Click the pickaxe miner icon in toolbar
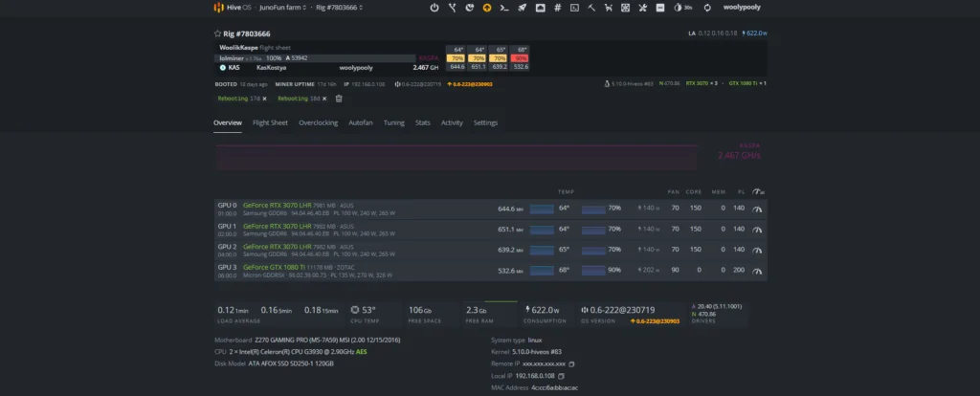 click(x=591, y=8)
